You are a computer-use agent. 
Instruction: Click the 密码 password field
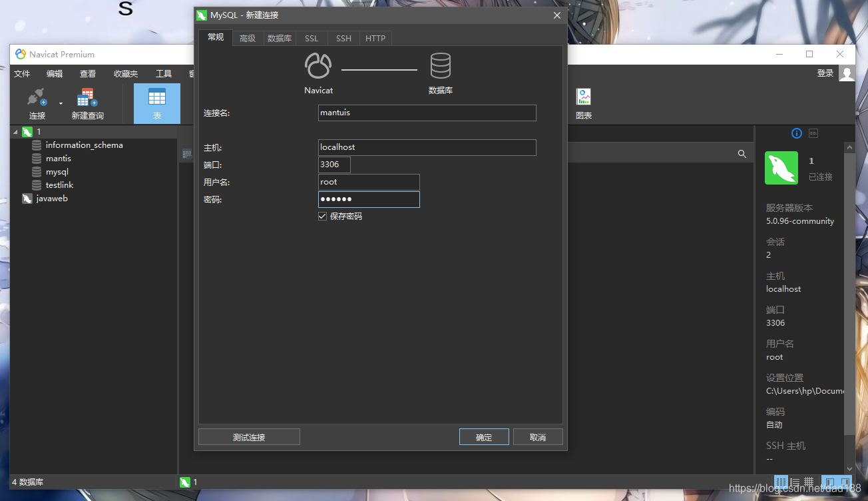(x=369, y=199)
